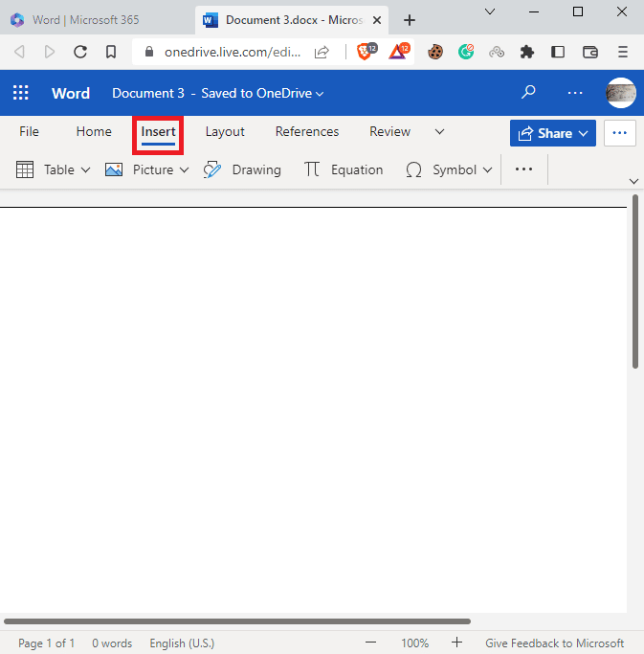Viewport: 644px width, 654px height.
Task: Expand the Table dropdown arrow
Action: tap(85, 170)
